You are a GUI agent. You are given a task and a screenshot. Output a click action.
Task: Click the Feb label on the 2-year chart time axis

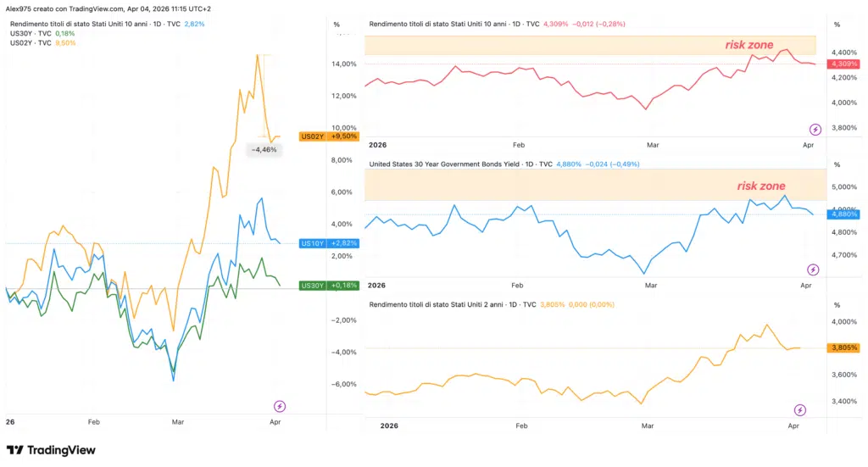[x=521, y=425]
